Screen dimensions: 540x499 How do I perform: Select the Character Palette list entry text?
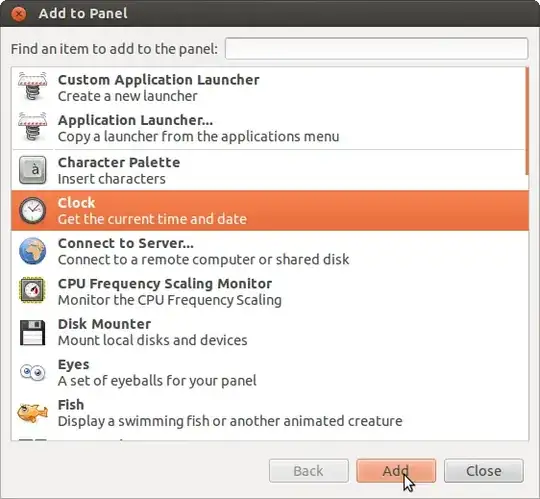pos(119,170)
